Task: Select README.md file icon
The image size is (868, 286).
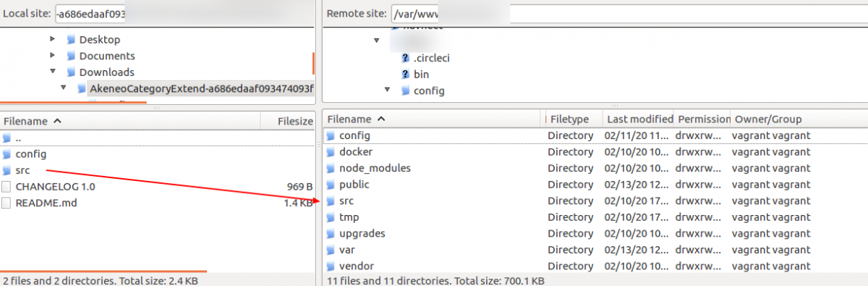Action: (x=7, y=203)
